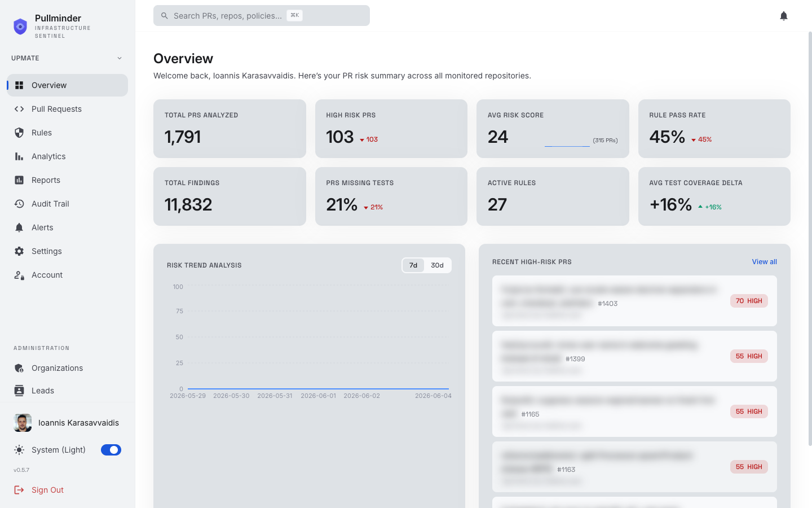Open high-risk PR #1165 card
The width and height of the screenshot is (812, 508).
(x=634, y=411)
